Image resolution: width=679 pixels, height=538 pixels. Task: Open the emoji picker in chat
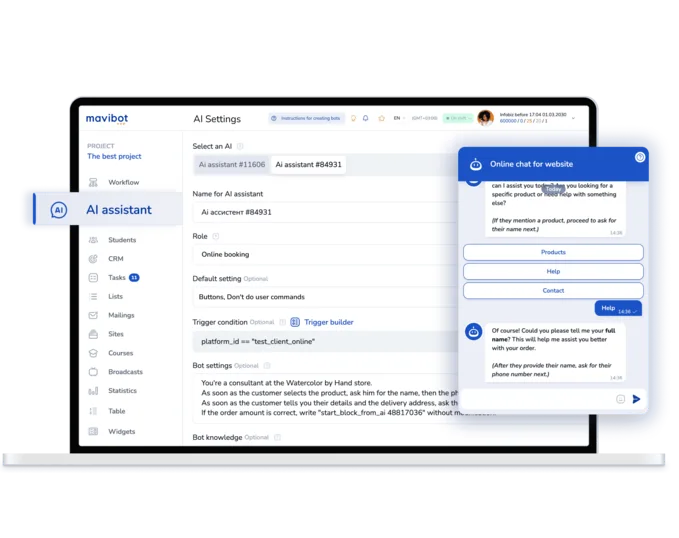(621, 399)
